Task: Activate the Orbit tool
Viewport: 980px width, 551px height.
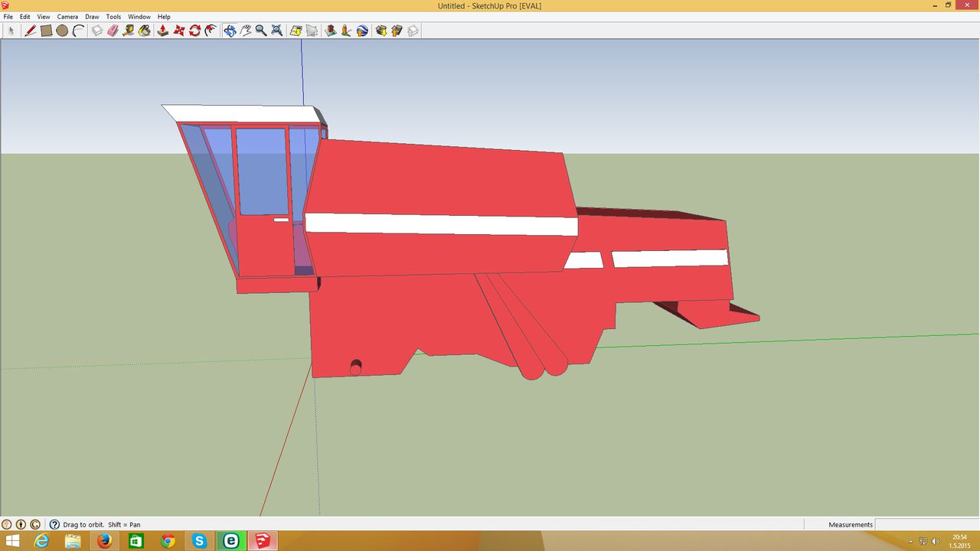Action: tap(230, 31)
